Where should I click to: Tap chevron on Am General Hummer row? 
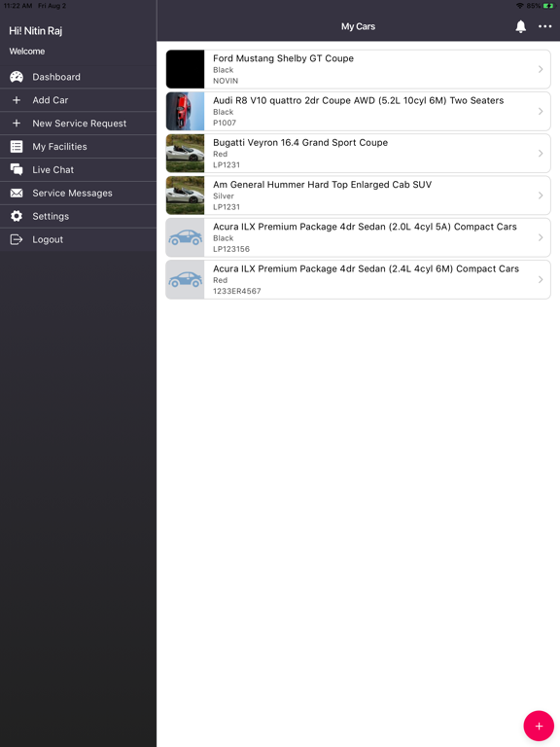pyautogui.click(x=541, y=196)
